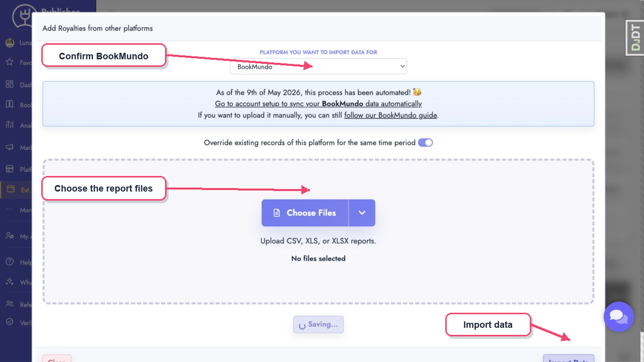This screenshot has width=644, height=362.
Task: Click 'Upload CSV, XLS, or XLSX reports.' text
Action: [318, 241]
